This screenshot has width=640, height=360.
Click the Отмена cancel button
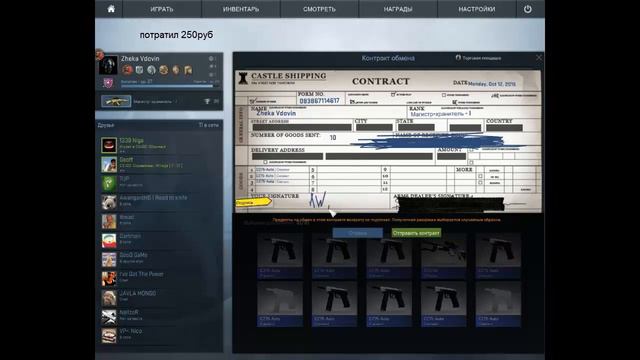[358, 233]
